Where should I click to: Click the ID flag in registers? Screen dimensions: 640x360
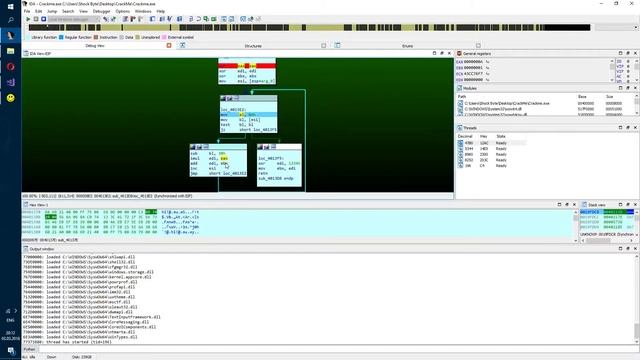click(620, 61)
